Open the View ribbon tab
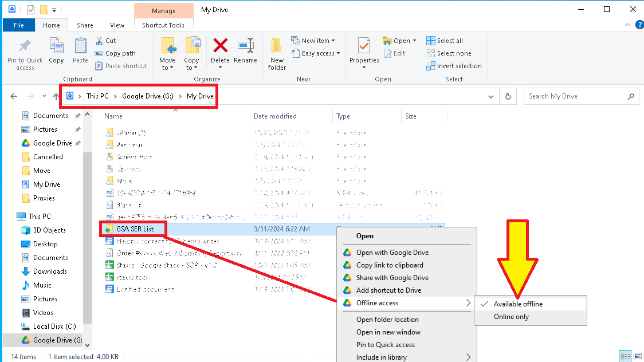The image size is (644, 362). [x=117, y=25]
